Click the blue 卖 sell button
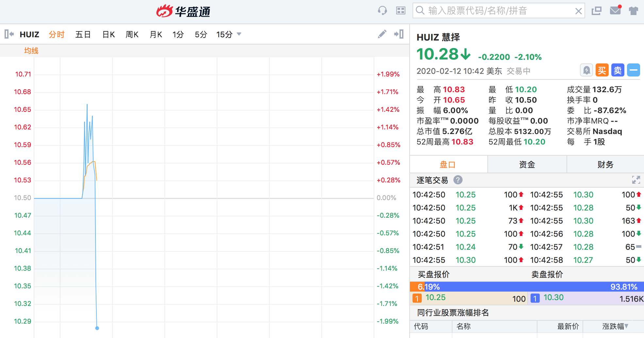 pos(618,70)
